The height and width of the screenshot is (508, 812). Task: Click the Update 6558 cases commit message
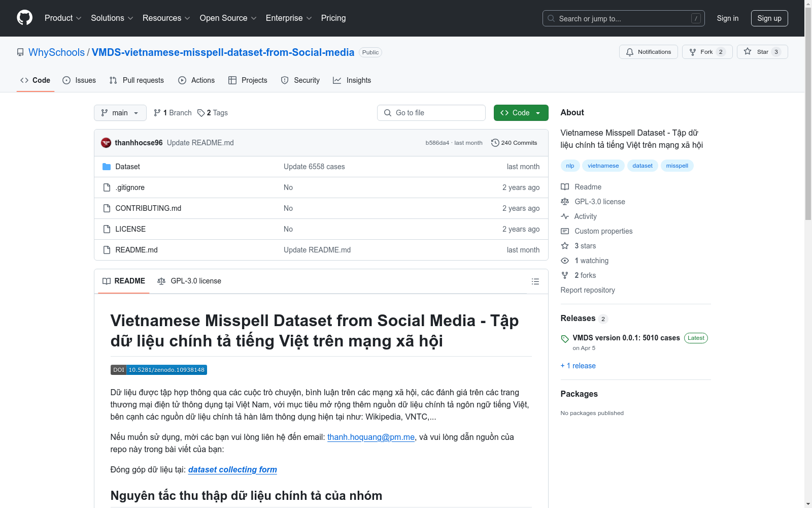[314, 167]
